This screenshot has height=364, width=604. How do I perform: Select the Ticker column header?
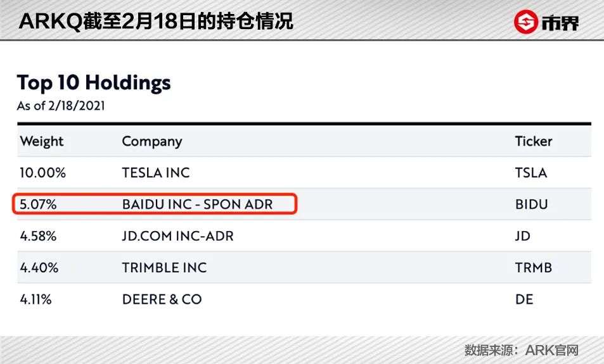point(534,141)
